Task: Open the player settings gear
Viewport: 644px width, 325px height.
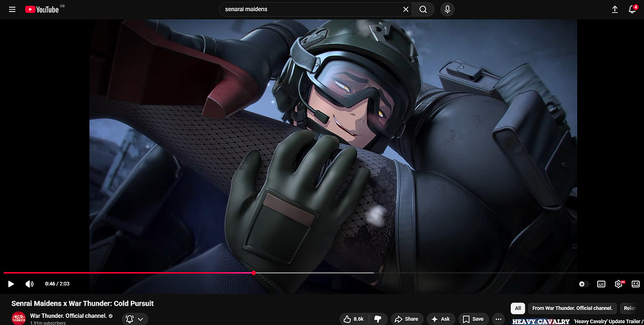Action: coord(618,284)
